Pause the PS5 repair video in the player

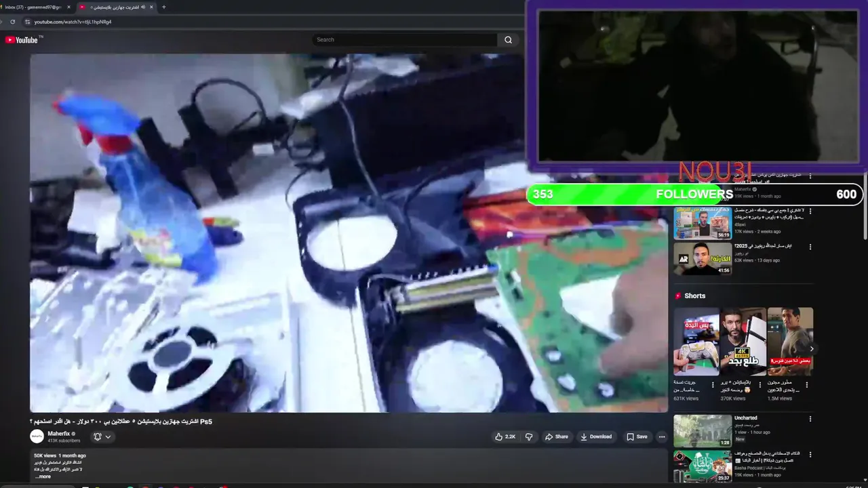(349, 232)
